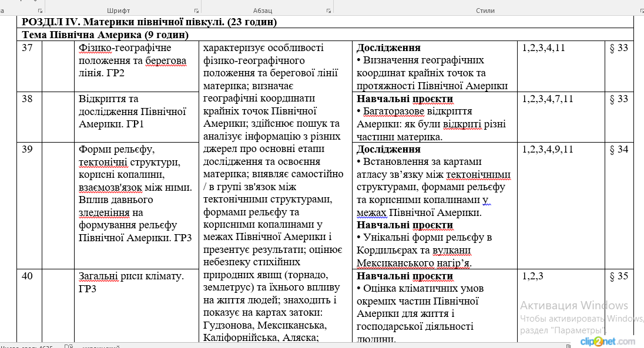
Task: Open the clipboard group dialog launcher
Action: click(40, 11)
